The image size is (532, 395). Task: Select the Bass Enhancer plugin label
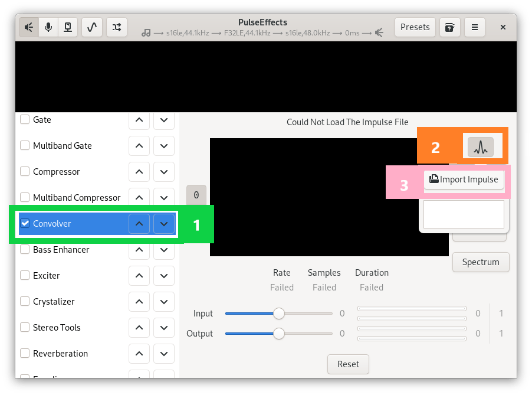[61, 250]
